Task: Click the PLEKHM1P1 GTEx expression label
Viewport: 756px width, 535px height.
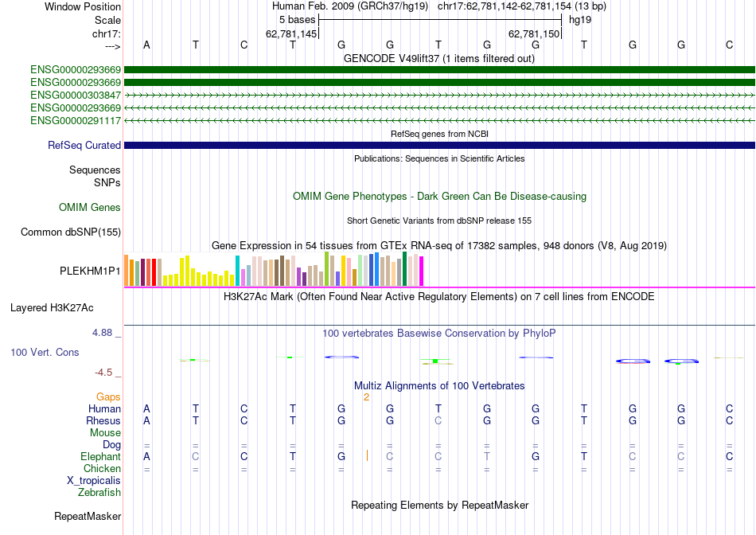Action: 90,271
